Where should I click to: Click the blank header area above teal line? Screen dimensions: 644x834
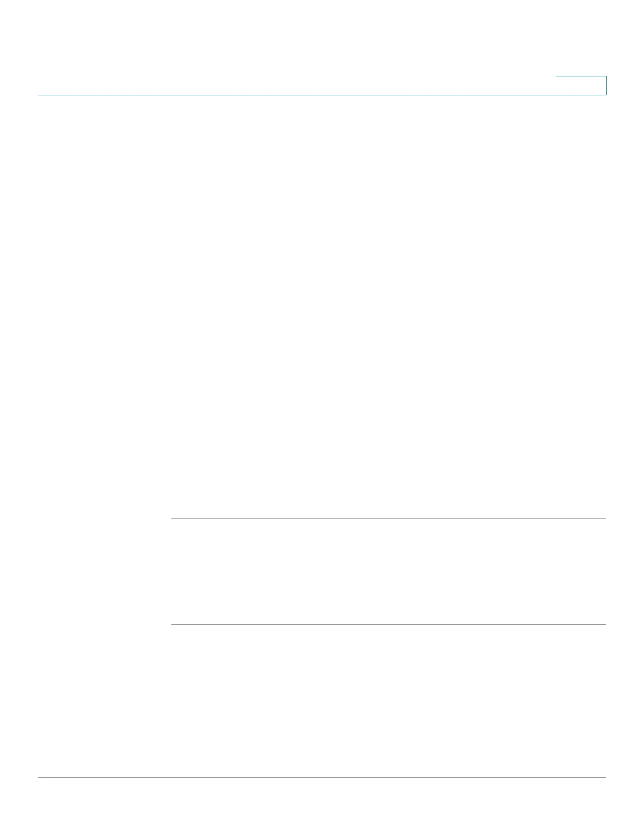coord(295,47)
